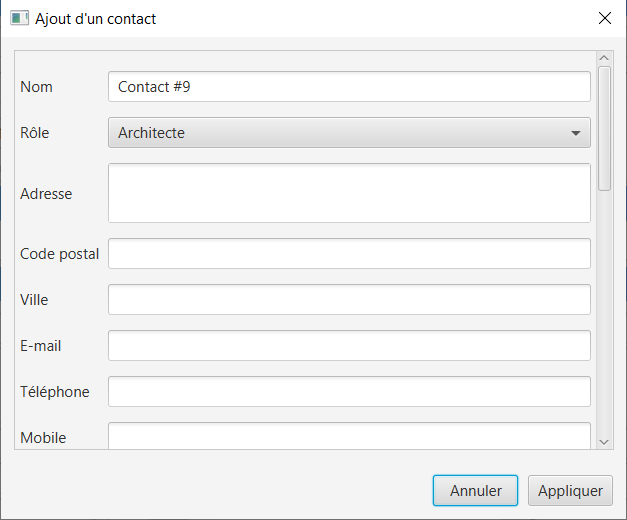Screen dimensions: 627x520
Task: Click into the Ville text field
Action: coord(349,300)
